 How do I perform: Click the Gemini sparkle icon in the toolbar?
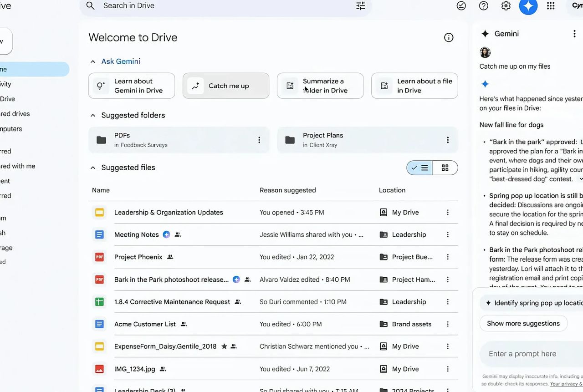(x=528, y=5)
